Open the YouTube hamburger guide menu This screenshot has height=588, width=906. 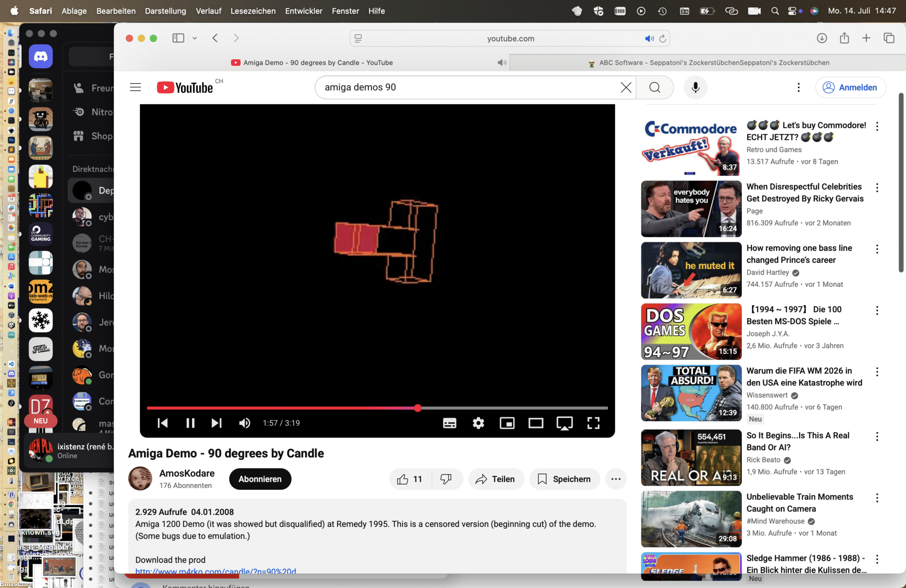point(135,88)
